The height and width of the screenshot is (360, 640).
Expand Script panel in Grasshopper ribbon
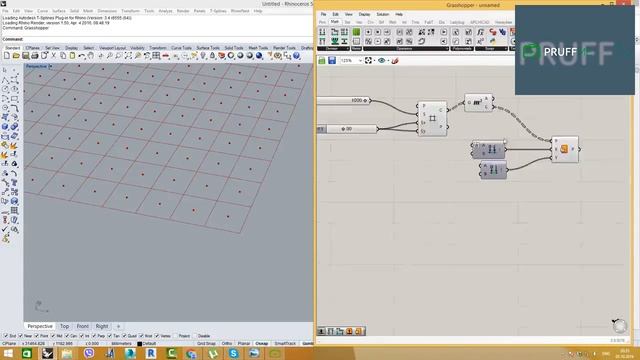pyautogui.click(x=491, y=49)
